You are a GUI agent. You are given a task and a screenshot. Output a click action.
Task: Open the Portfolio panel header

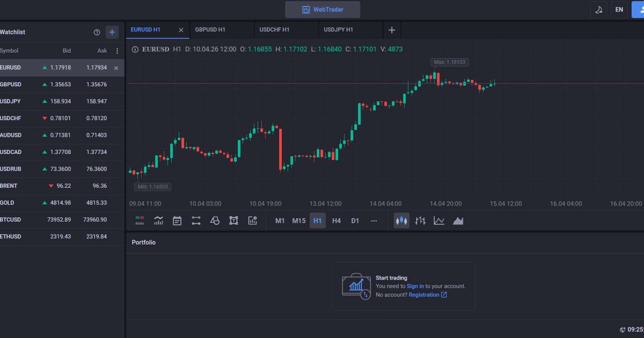144,243
